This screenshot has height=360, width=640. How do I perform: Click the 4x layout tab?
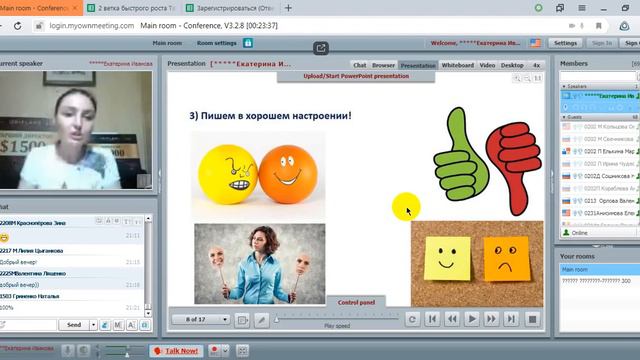pyautogui.click(x=536, y=65)
